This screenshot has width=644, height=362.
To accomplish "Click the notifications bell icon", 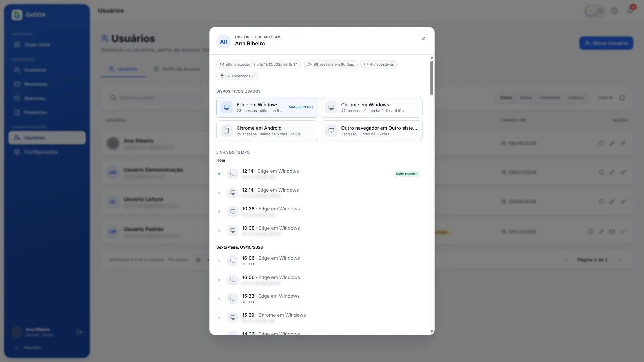I will (x=630, y=11).
